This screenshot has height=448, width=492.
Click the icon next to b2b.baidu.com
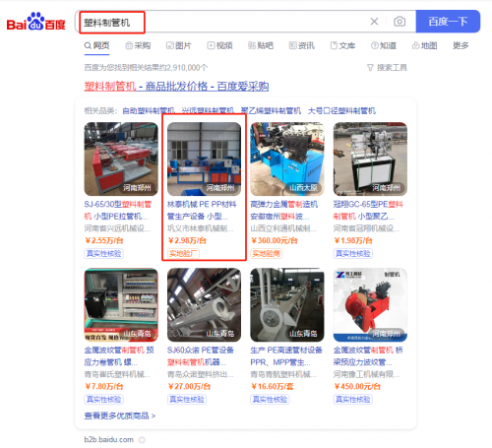[x=142, y=440]
